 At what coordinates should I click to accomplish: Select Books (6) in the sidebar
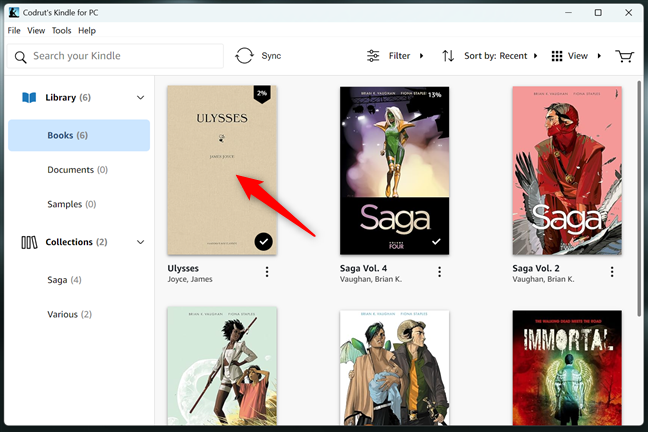point(79,135)
